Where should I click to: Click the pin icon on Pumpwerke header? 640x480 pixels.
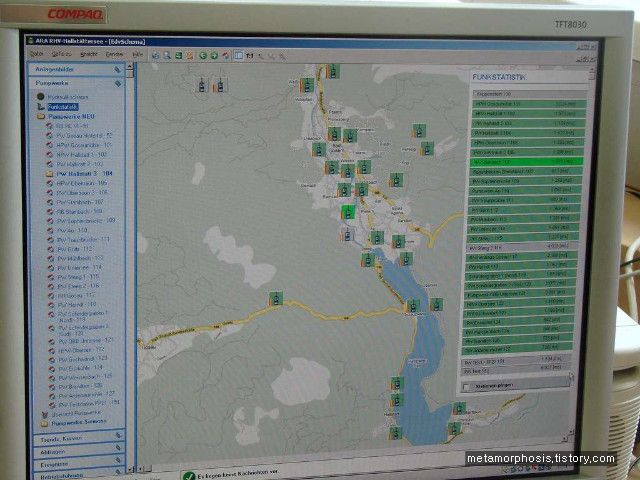click(118, 84)
